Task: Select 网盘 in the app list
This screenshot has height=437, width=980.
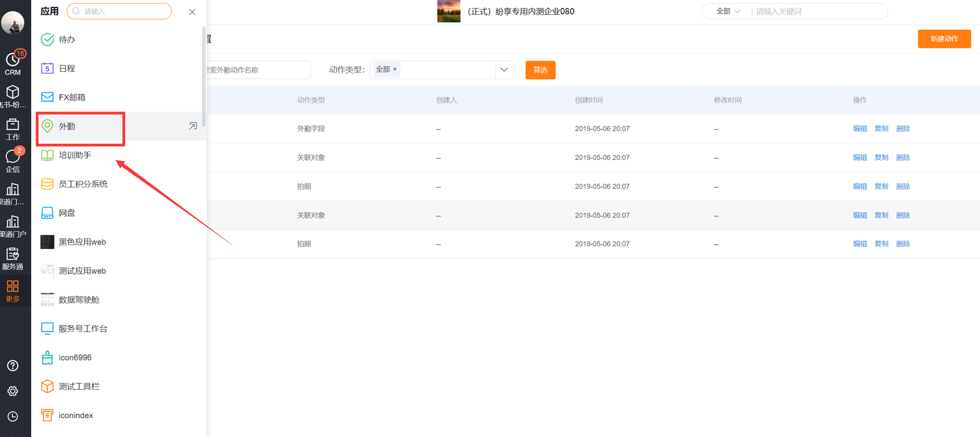Action: pos(67,213)
